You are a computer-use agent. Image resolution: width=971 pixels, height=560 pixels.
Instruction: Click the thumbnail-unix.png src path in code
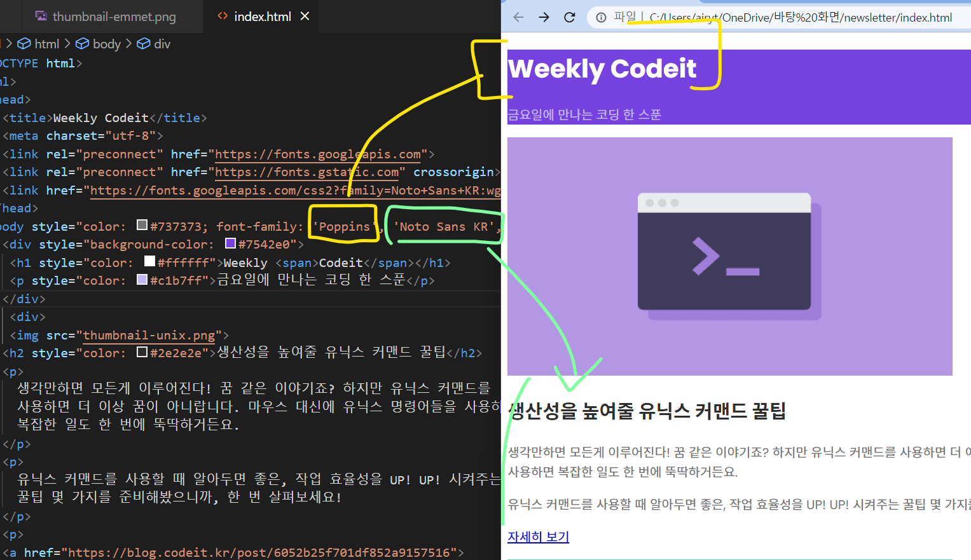click(149, 335)
